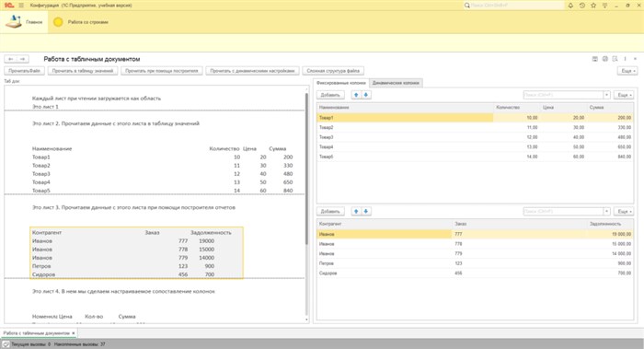
Task: Open the notifications bell icon
Action: [570, 6]
